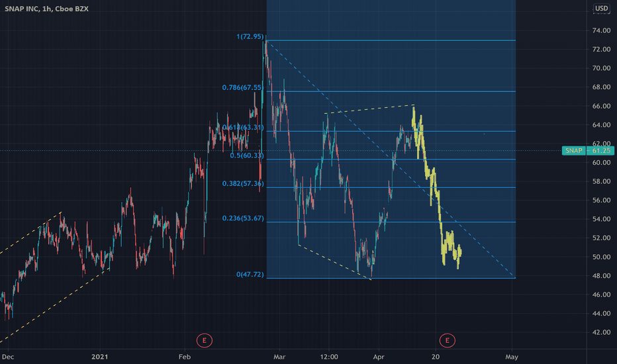617x364 pixels.
Task: Click the 0.618(63.31) Fibonacci level label
Action: (243, 128)
